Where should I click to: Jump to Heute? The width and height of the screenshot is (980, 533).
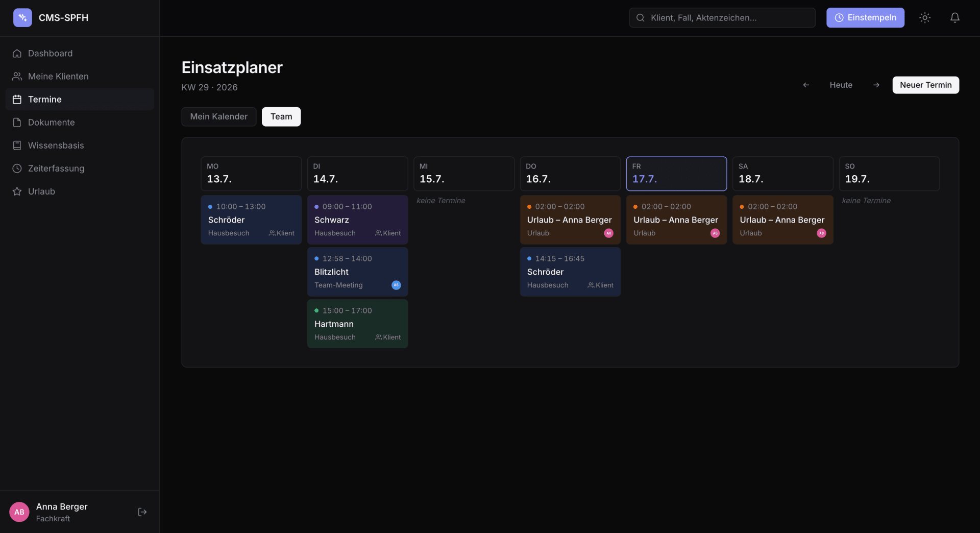pos(841,85)
